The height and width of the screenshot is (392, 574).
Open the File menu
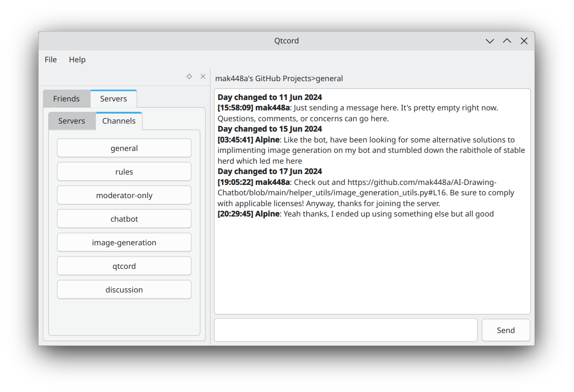click(x=51, y=59)
